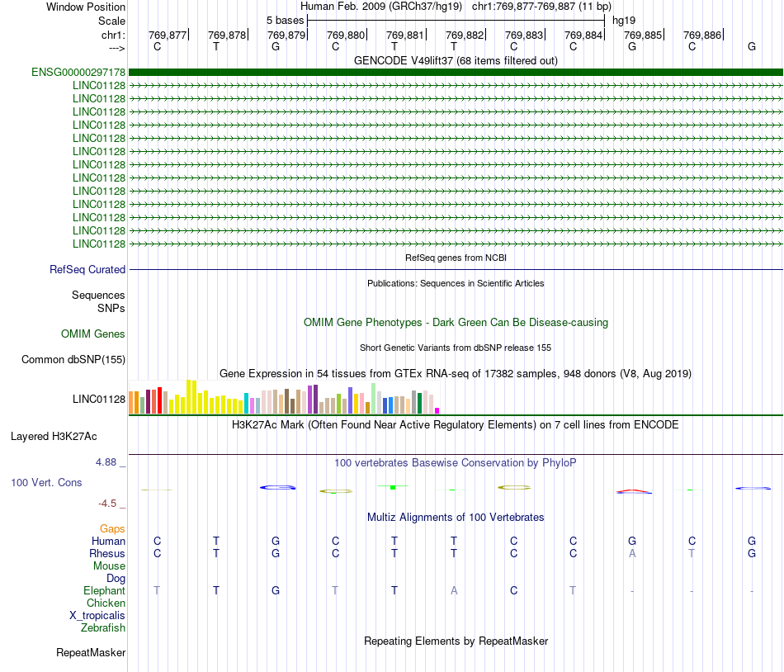
Task: Open 'RefSeq genes from NCBI' track title
Action: pos(456,258)
